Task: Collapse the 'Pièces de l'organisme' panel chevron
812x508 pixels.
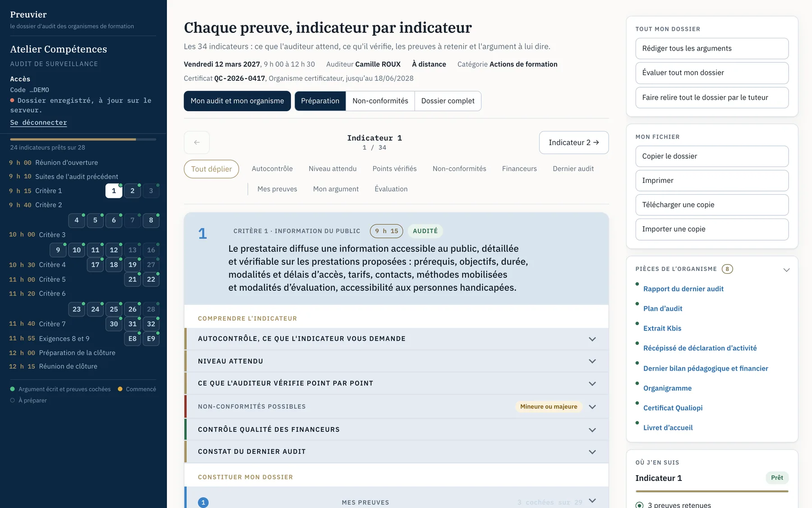Action: pyautogui.click(x=786, y=270)
